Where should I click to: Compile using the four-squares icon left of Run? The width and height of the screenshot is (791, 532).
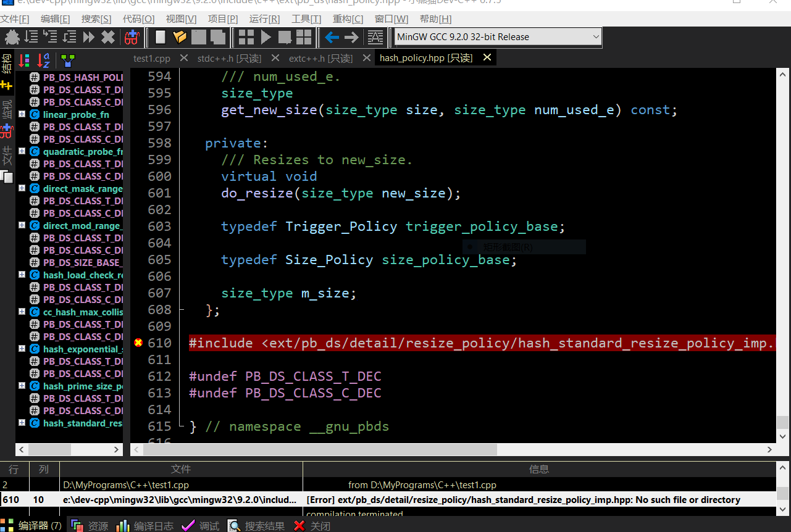[246, 37]
